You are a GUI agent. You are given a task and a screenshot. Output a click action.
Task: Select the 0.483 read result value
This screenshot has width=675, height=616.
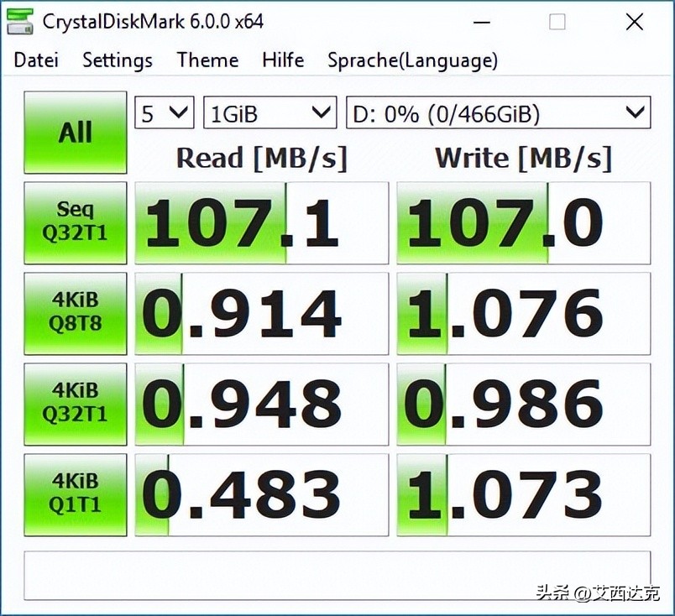(x=260, y=493)
